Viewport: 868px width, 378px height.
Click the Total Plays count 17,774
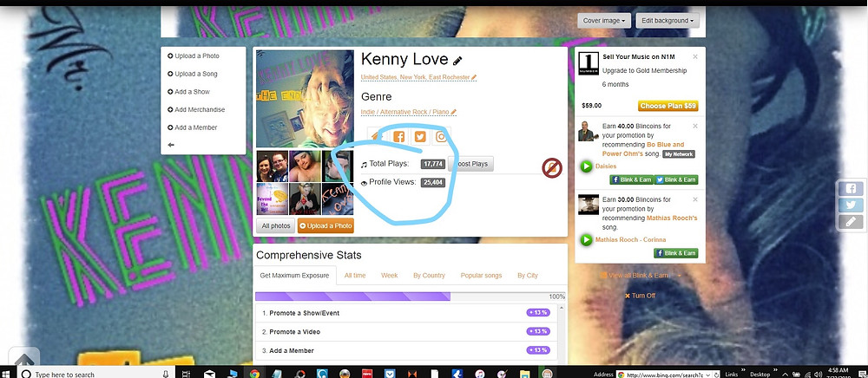[x=432, y=164]
